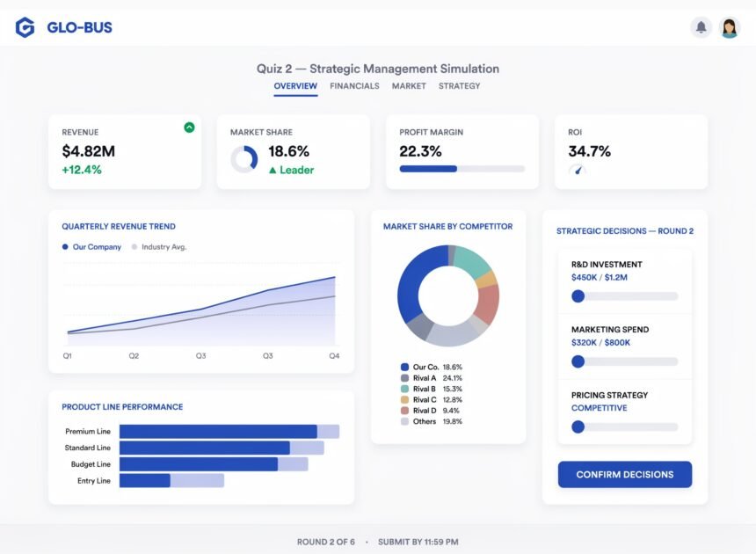
Task: Click the Marketing Spend slider handle
Action: pyautogui.click(x=578, y=361)
